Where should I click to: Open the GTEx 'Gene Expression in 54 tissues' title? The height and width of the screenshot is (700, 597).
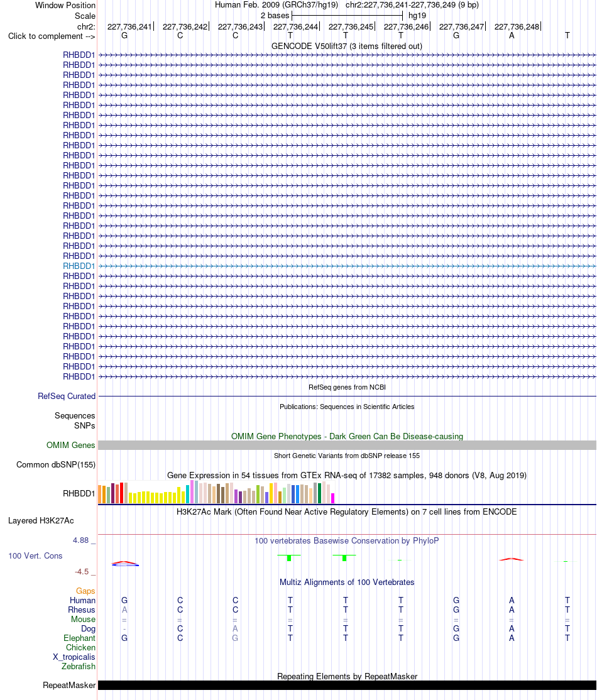[x=347, y=476]
